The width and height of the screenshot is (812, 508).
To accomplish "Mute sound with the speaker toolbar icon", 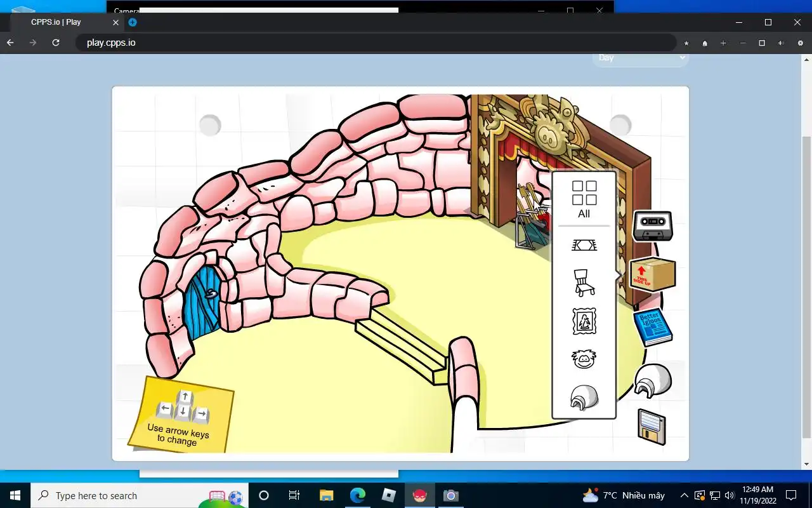I will pyautogui.click(x=781, y=43).
